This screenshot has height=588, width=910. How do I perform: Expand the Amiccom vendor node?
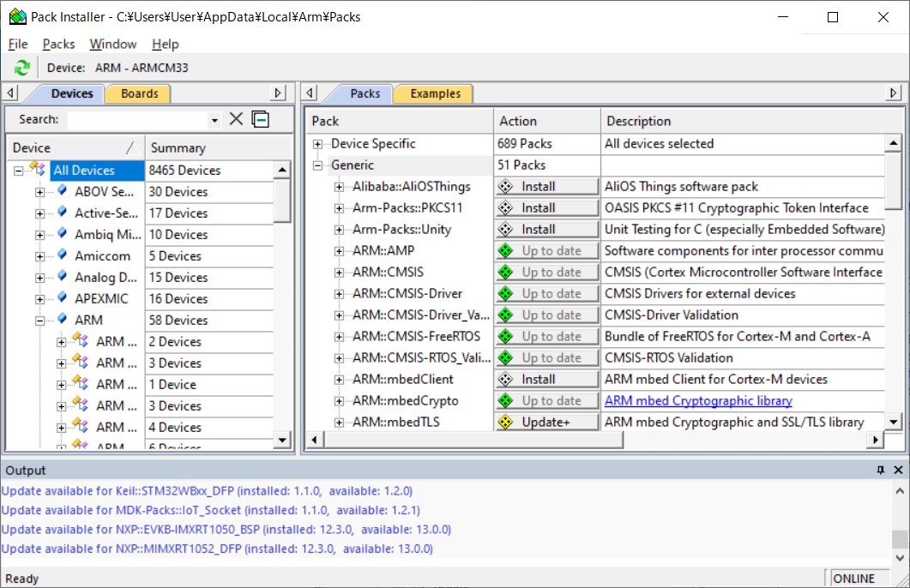tap(39, 256)
